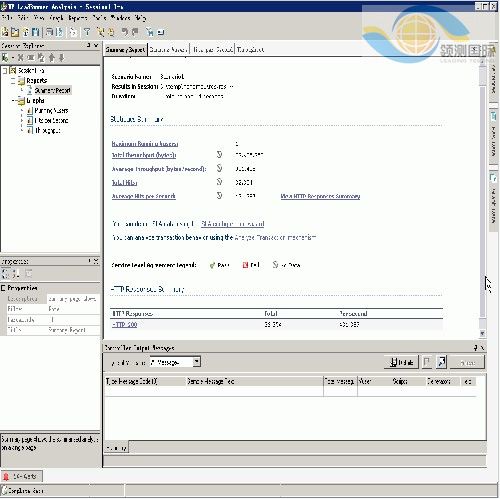Click the undo arrow icon in the toolbar
Screen dimensions: 500x499
coord(125,32)
